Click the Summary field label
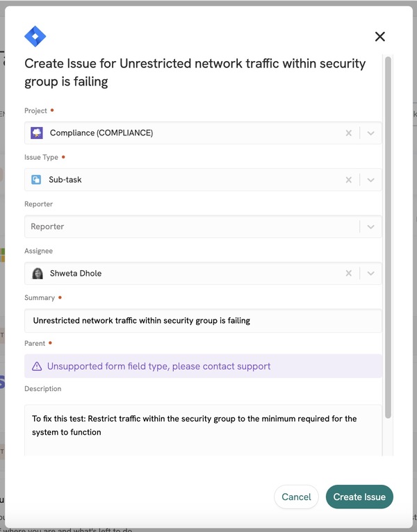Viewport: 417px width, 532px height. [40, 297]
